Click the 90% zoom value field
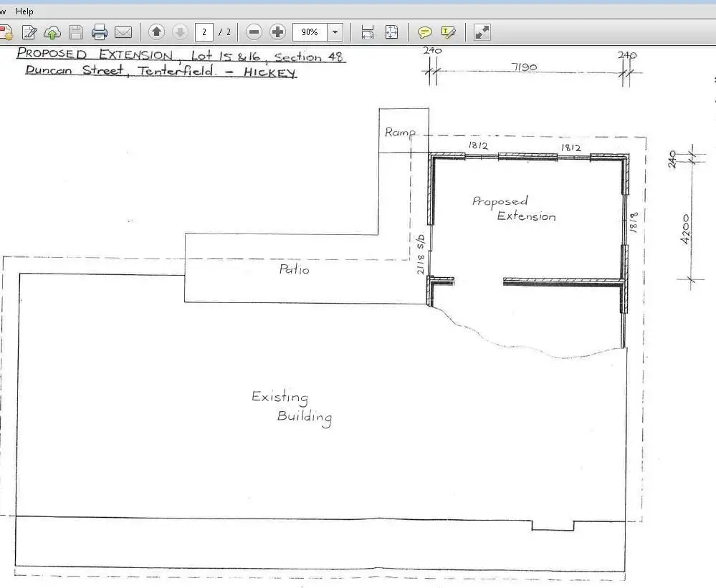716x588 pixels. (x=310, y=32)
